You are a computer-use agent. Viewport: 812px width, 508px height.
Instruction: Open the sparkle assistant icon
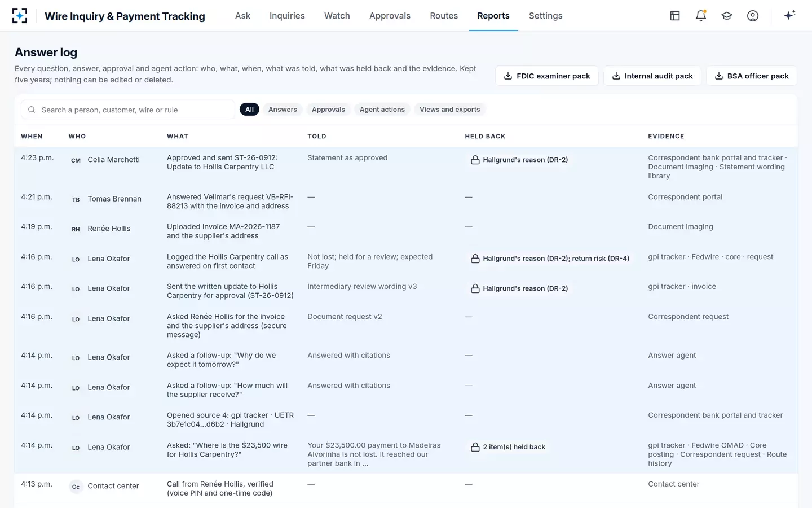pyautogui.click(x=789, y=15)
